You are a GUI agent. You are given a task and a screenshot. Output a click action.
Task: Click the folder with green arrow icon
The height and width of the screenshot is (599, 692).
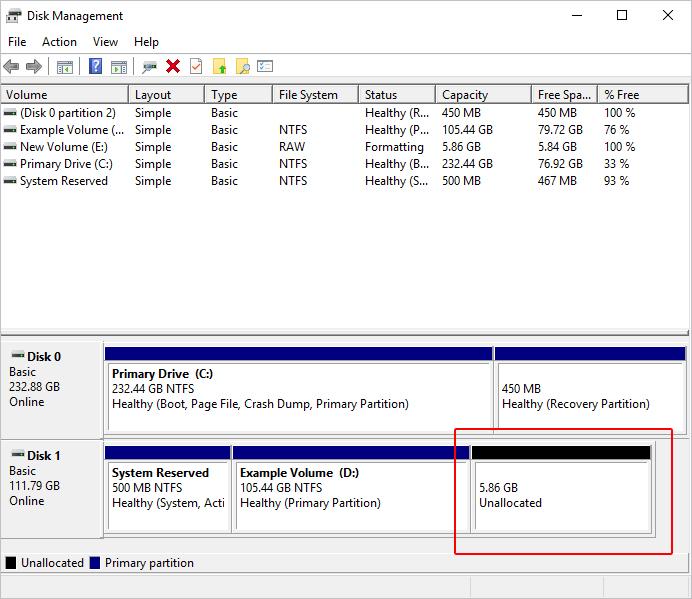[x=219, y=67]
